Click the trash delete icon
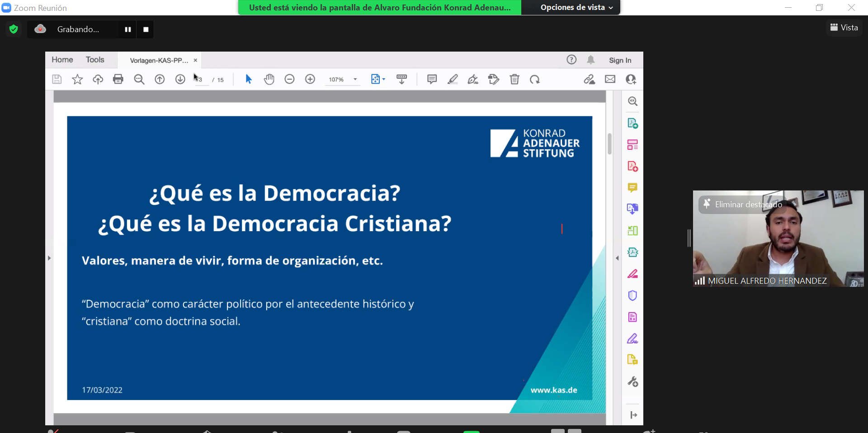 (514, 79)
